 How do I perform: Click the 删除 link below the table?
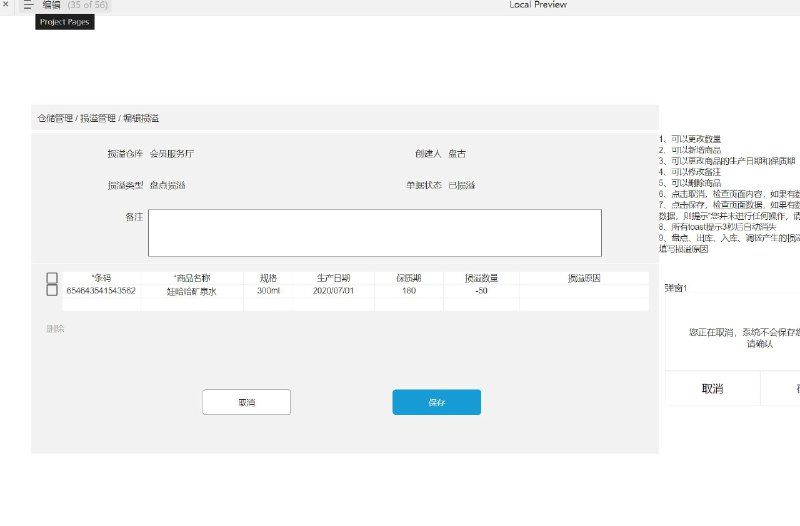point(55,329)
